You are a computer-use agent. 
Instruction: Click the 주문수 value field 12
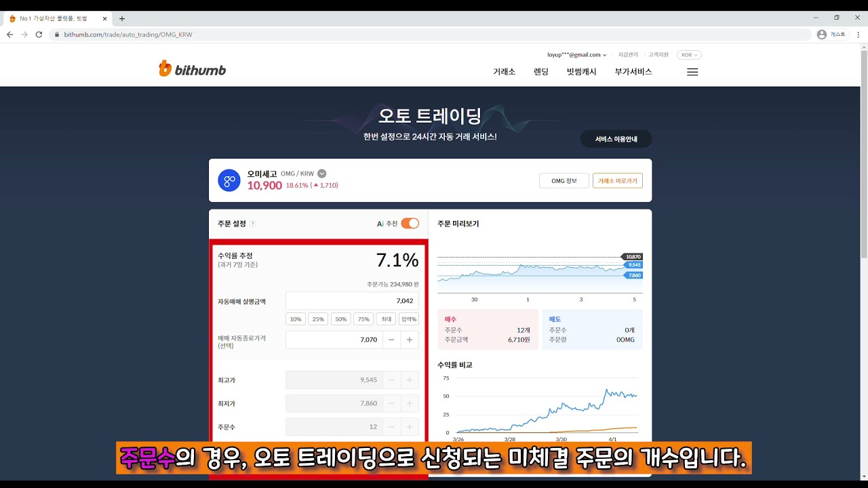[334, 427]
